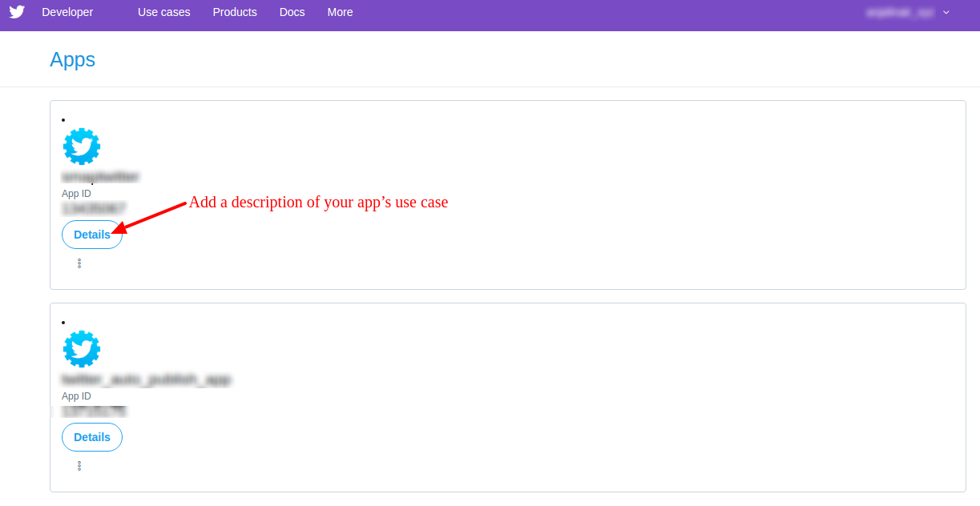The width and height of the screenshot is (980, 506).
Task: Open the Products menu
Action: [235, 12]
